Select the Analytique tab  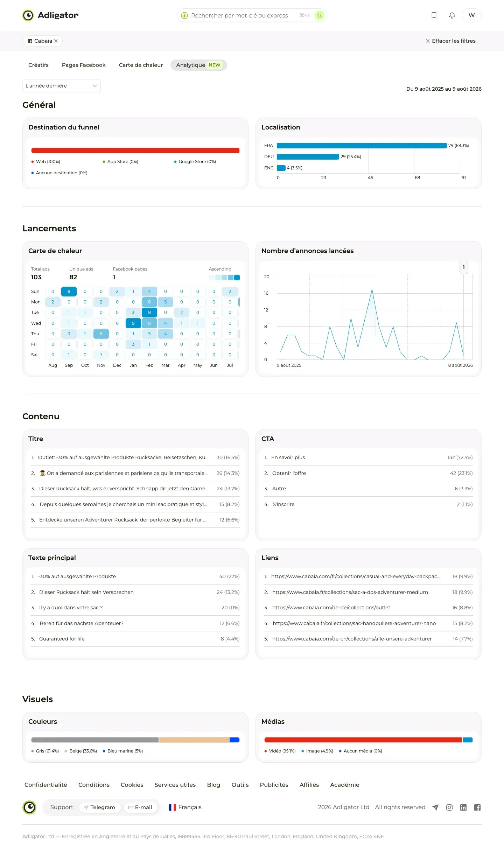[198, 65]
